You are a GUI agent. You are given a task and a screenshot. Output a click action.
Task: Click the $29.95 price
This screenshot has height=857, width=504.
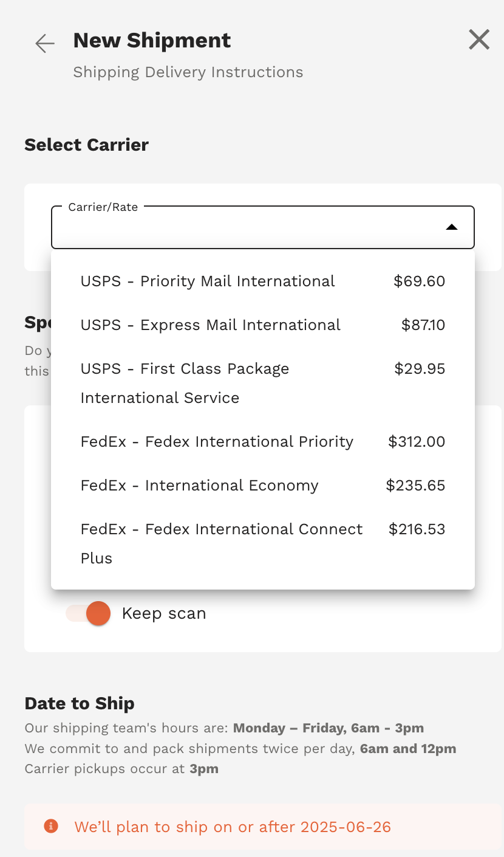420,369
